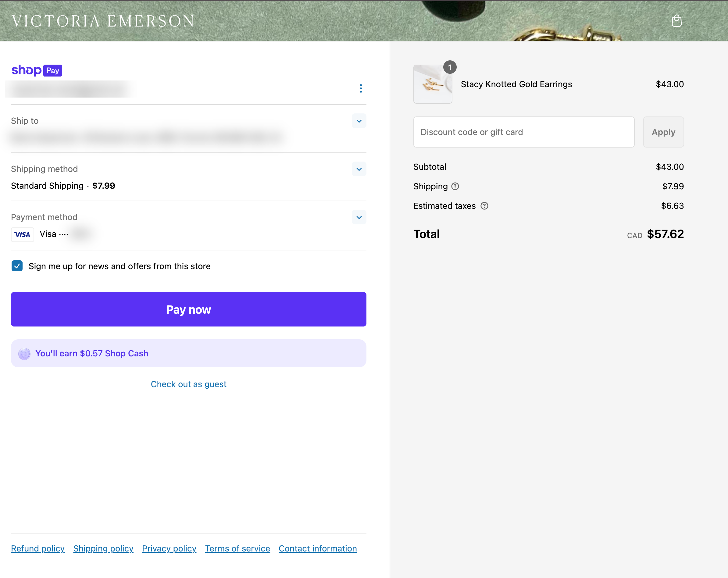The image size is (728, 578).
Task: Open the Contact information link
Action: 318,549
